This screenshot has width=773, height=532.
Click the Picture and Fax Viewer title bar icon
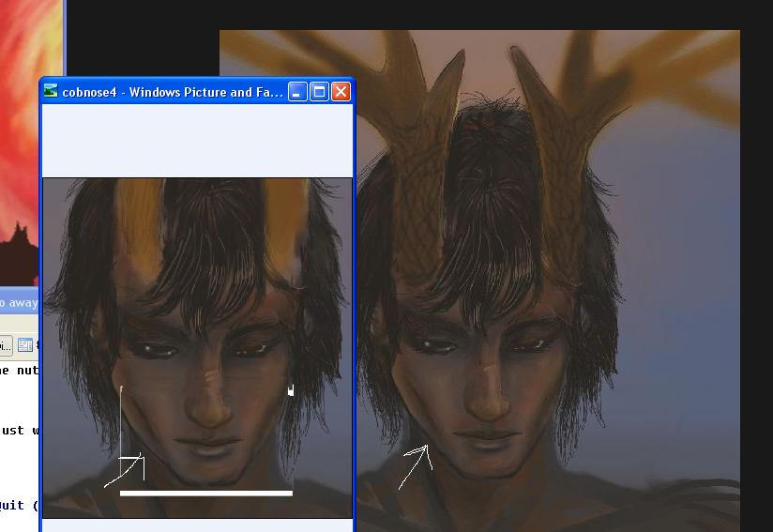click(x=51, y=91)
